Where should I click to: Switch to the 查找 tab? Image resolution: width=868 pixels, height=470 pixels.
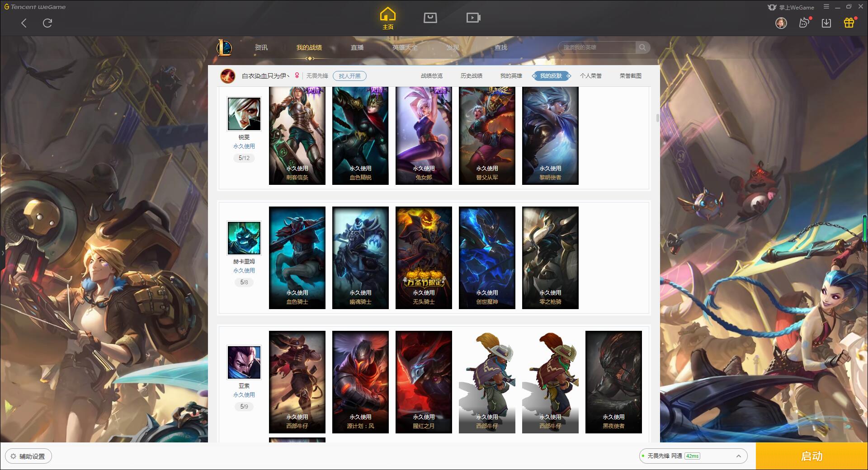[x=501, y=47]
